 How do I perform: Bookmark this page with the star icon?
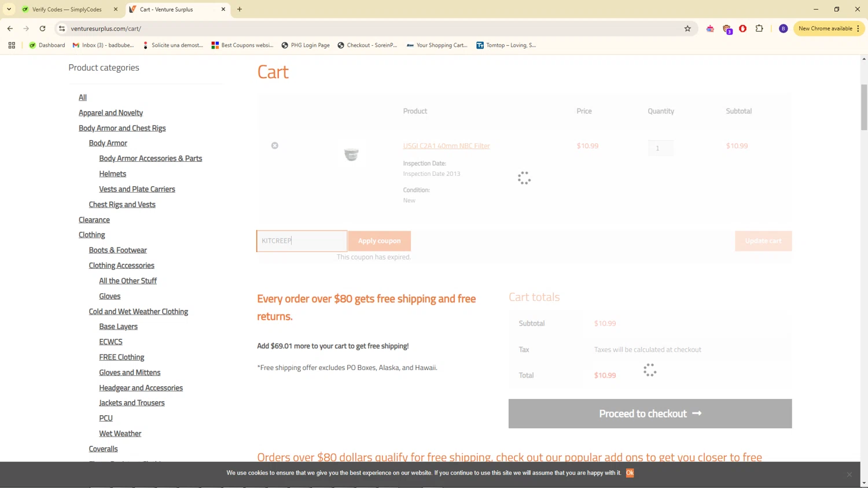coord(687,28)
